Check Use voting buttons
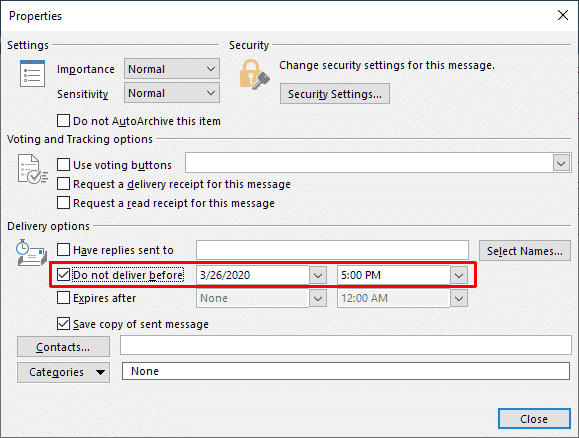This screenshot has height=438, width=579. [64, 165]
